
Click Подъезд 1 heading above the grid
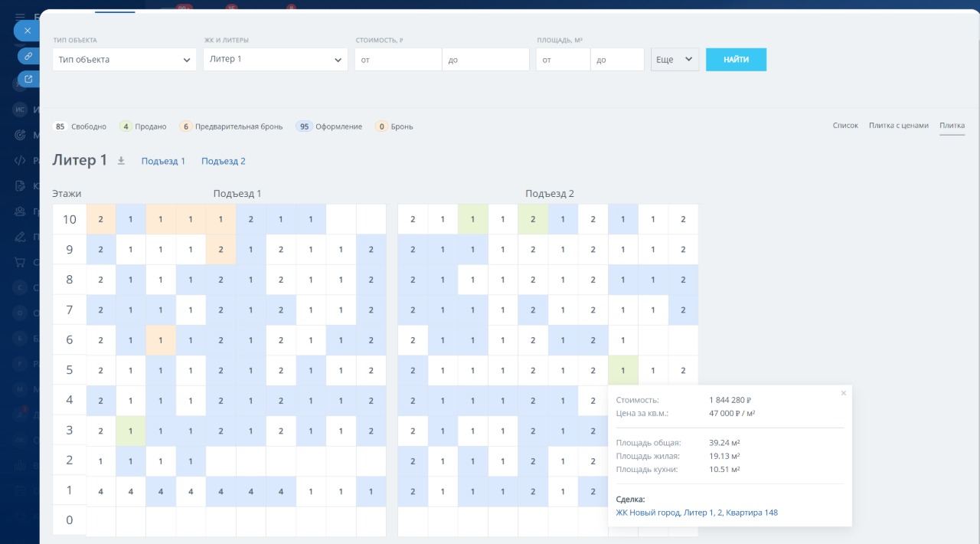point(237,194)
